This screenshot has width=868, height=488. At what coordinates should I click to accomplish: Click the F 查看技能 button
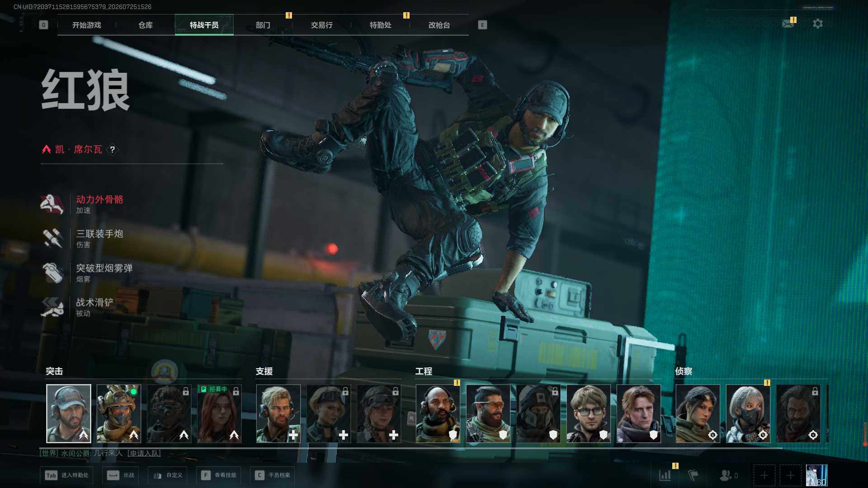218,475
